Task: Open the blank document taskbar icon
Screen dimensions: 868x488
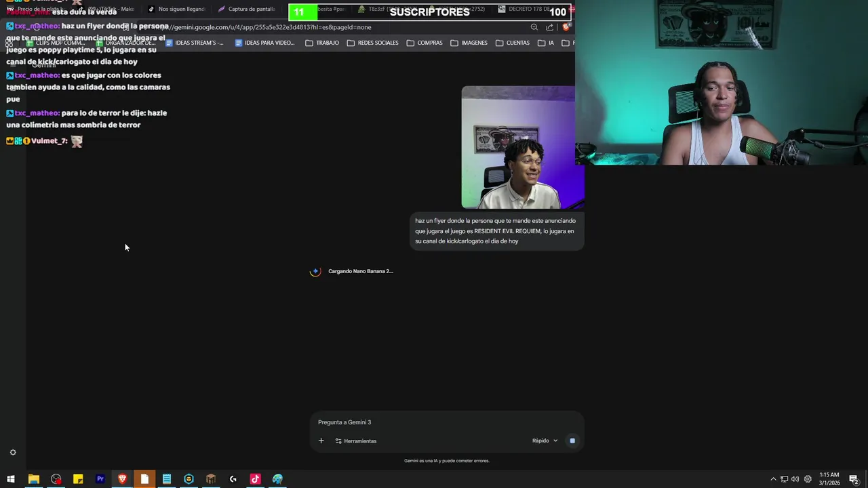Action: 144,479
